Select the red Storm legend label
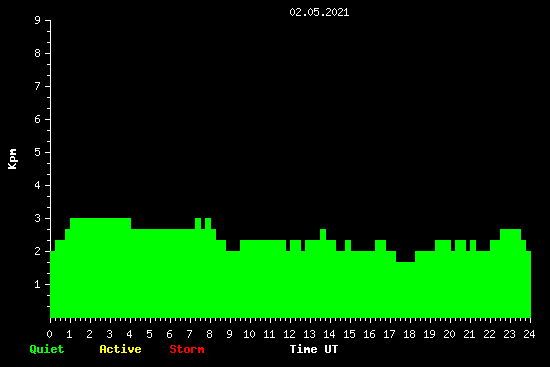Screen dimensions: 550x367 tap(187, 349)
